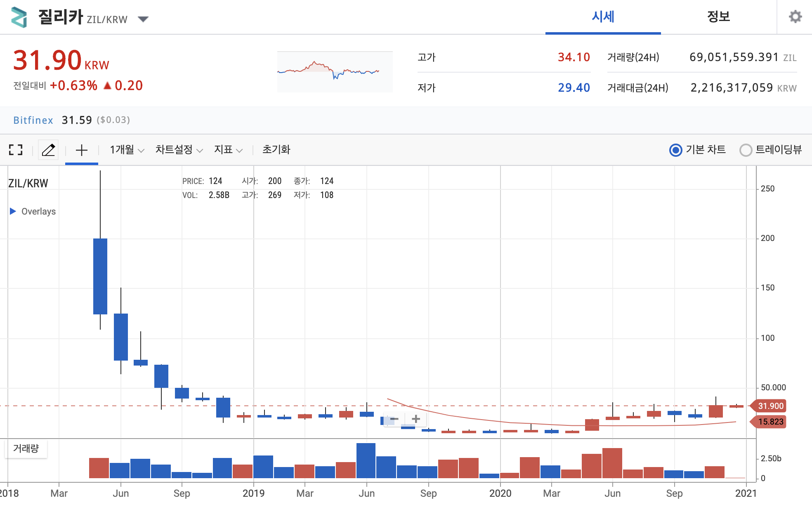This screenshot has width=812, height=505.
Task: Click the chart zoom in plus button
Action: coord(416,419)
